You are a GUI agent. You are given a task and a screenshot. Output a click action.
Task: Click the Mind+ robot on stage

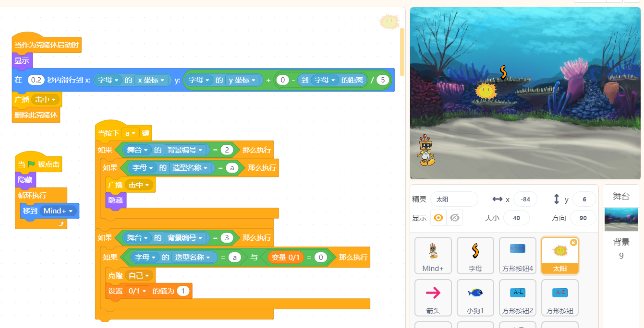click(x=425, y=151)
